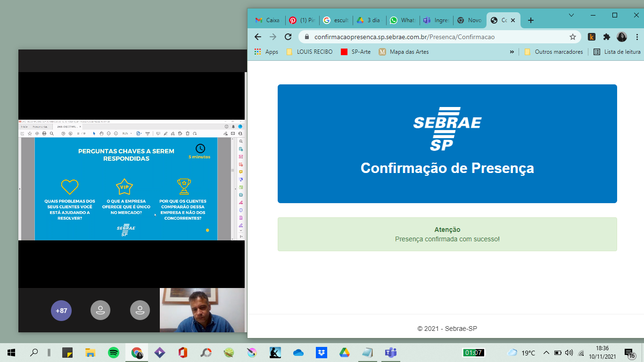This screenshot has width=644, height=362.
Task: Open the Office app on the taskbar
Action: click(x=183, y=352)
